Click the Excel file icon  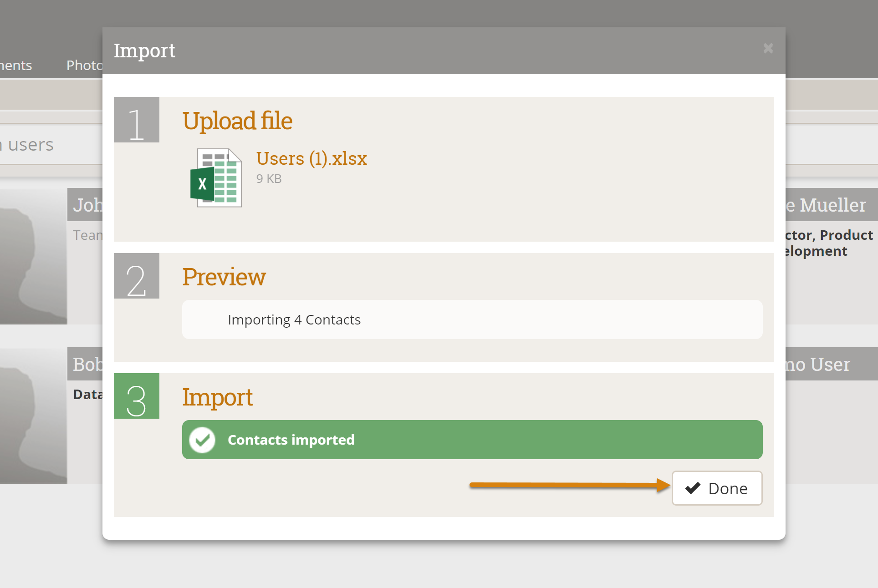click(x=216, y=178)
